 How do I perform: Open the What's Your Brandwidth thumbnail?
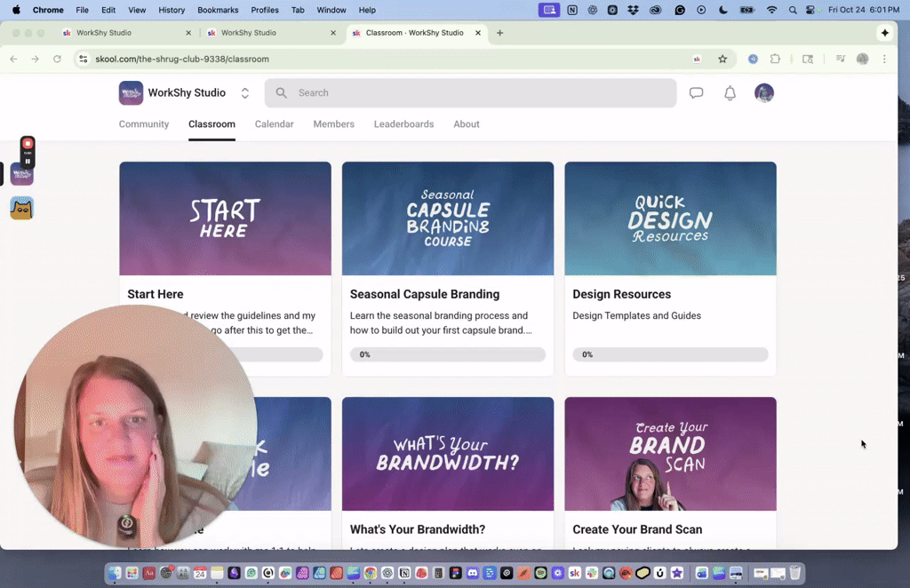[448, 454]
